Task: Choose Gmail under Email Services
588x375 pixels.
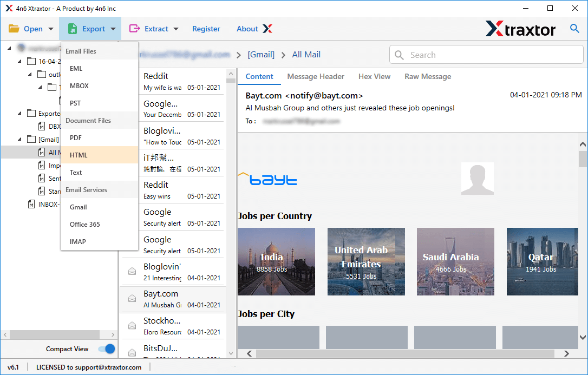Action: coord(100,207)
